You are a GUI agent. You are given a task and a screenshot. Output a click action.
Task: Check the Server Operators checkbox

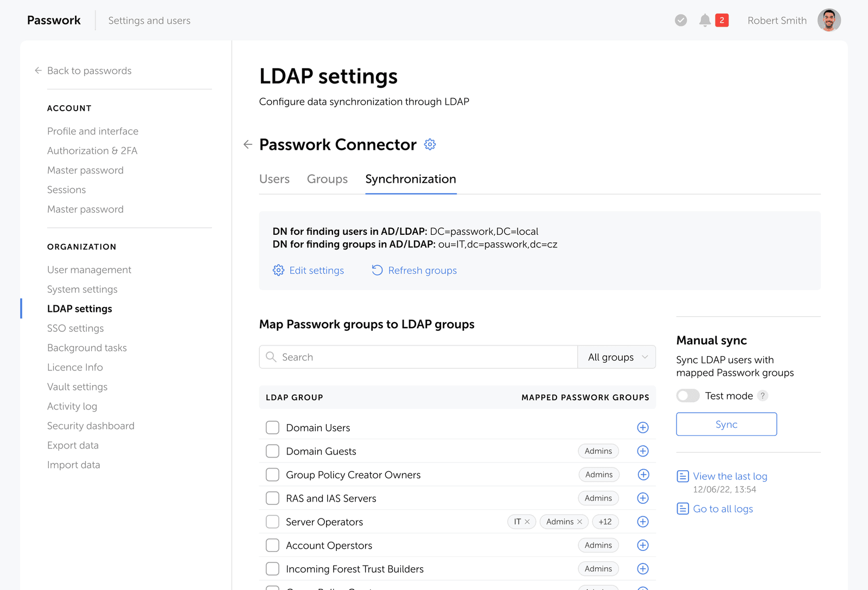(x=272, y=522)
